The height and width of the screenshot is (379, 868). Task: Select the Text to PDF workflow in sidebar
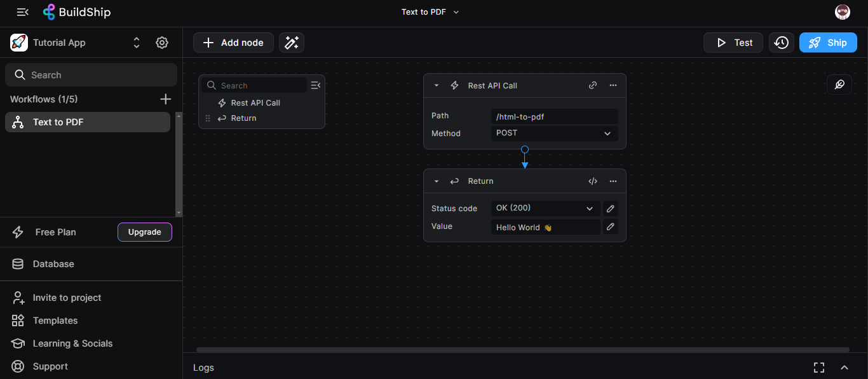point(87,121)
